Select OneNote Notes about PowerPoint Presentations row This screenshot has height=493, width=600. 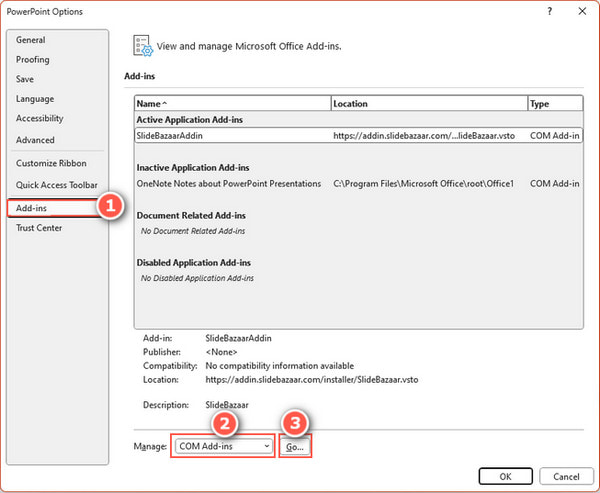[359, 184]
